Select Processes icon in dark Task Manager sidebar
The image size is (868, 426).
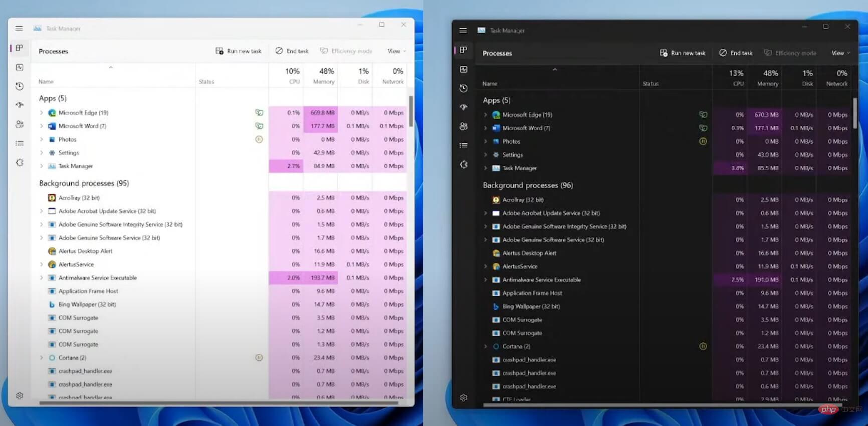pos(463,50)
